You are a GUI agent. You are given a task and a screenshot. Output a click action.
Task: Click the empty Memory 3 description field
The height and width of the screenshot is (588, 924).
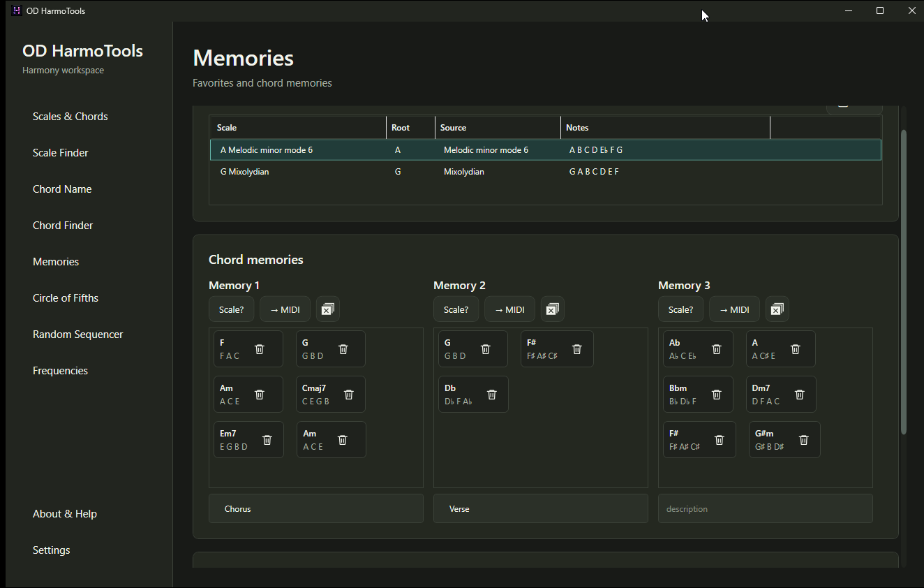click(766, 508)
